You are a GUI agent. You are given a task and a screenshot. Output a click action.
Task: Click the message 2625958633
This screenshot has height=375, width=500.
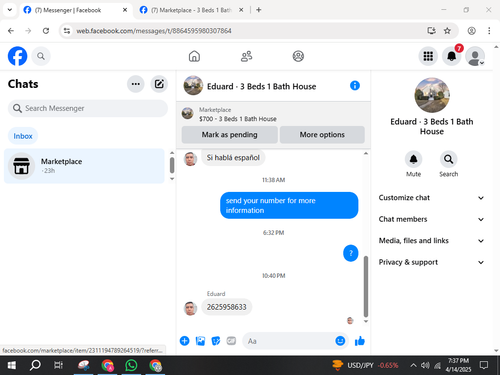[x=227, y=307]
